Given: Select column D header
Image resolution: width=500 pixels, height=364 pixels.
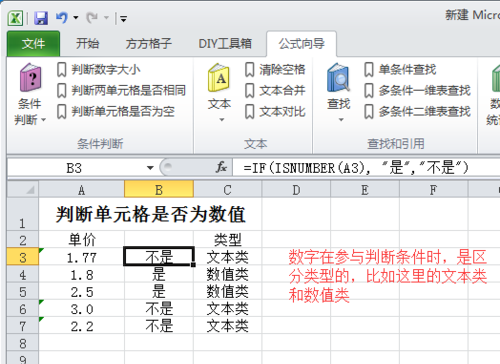Looking at the screenshot, I should tap(296, 190).
